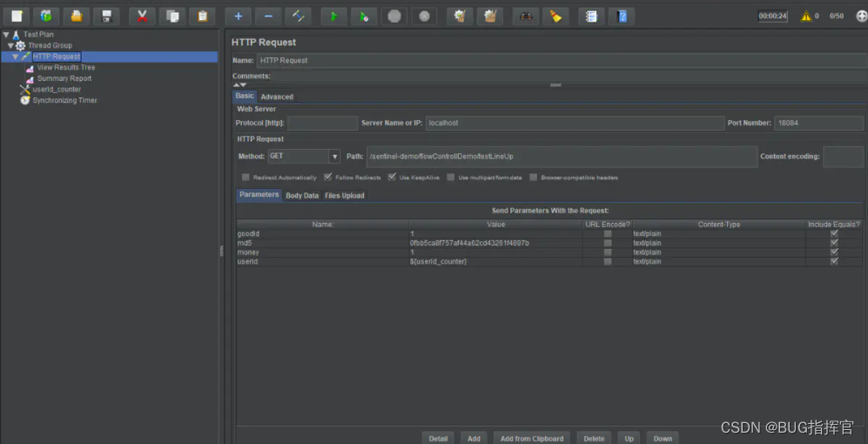This screenshot has height=444, width=868.
Task: Open the Body Data tab
Action: 302,196
